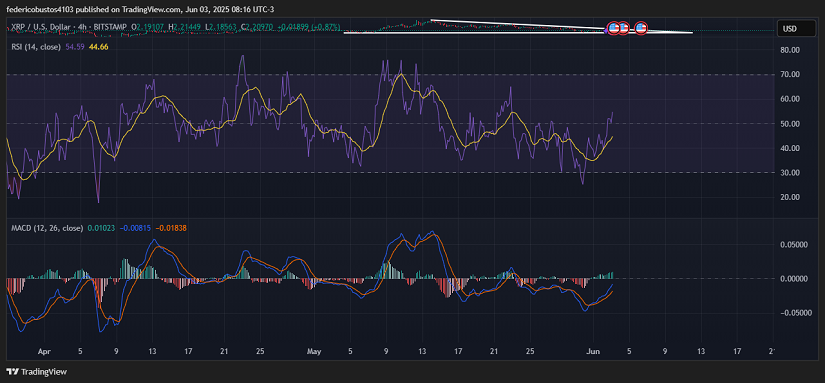Click the rightmost US flag economic event icon

(x=641, y=28)
